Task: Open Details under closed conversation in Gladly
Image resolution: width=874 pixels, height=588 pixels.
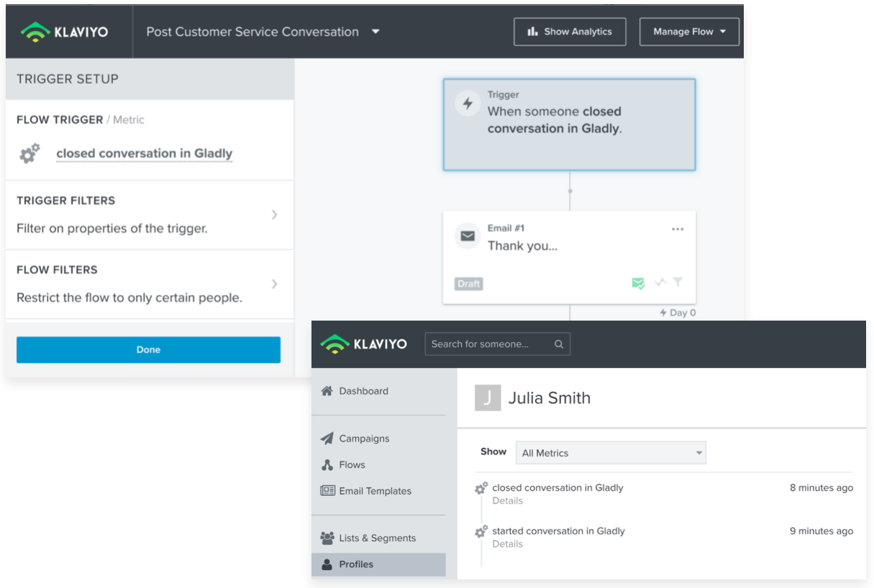Action: click(508, 501)
